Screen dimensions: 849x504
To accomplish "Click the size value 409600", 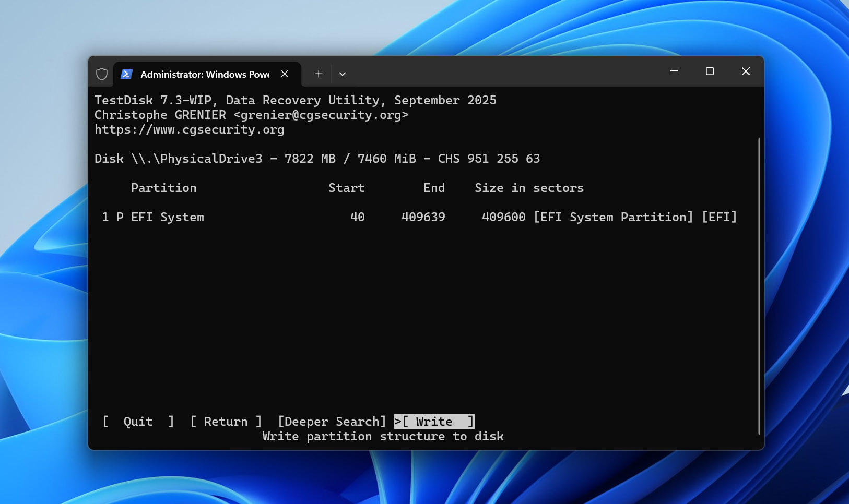I will (x=504, y=217).
